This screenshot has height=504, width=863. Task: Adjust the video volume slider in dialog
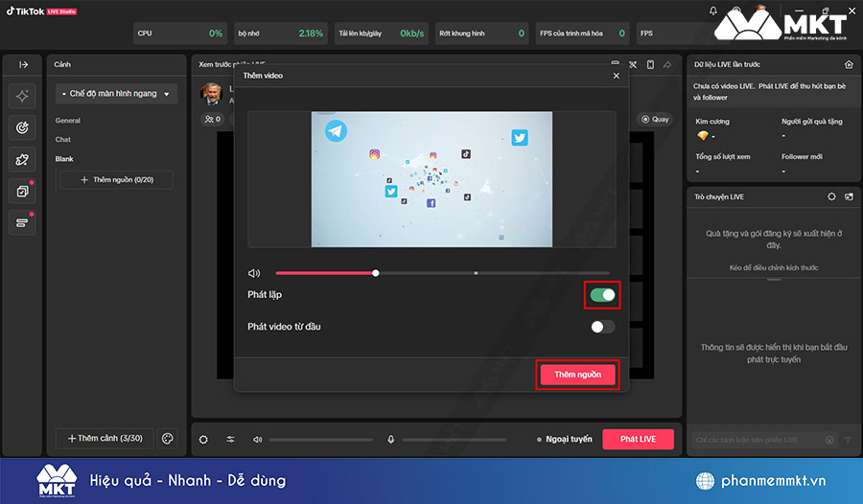click(376, 273)
